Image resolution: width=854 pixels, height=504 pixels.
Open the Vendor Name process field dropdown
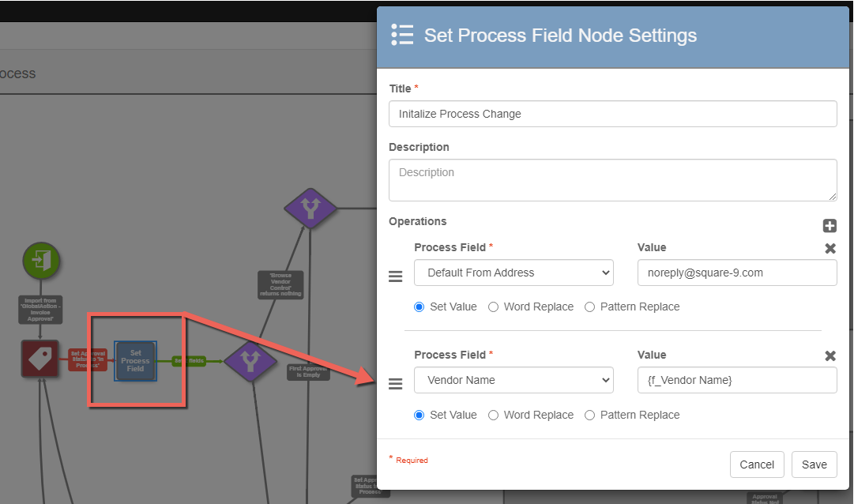(x=514, y=380)
